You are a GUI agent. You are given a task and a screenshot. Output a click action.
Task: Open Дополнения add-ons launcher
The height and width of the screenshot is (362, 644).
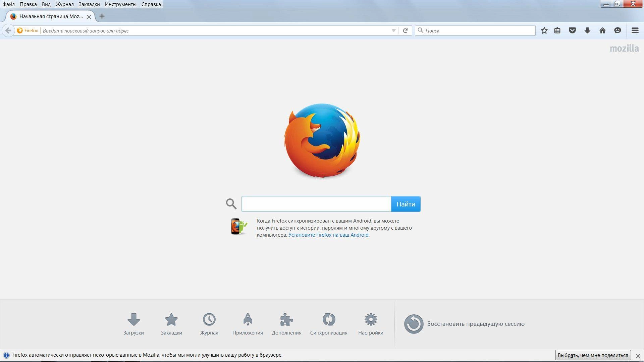tap(287, 324)
